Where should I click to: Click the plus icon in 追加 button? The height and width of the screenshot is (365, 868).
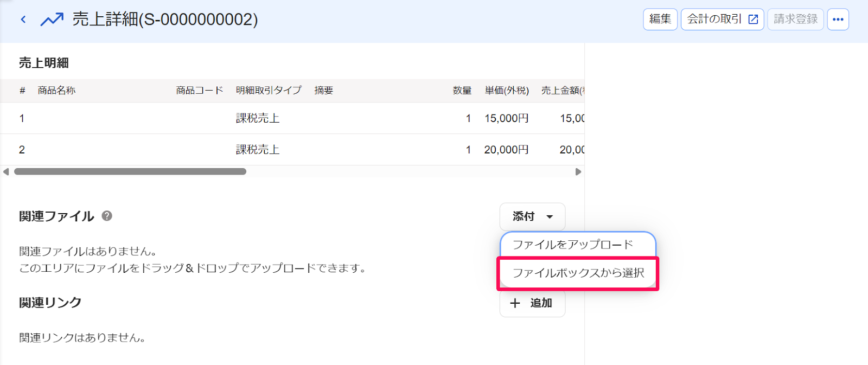[515, 303]
